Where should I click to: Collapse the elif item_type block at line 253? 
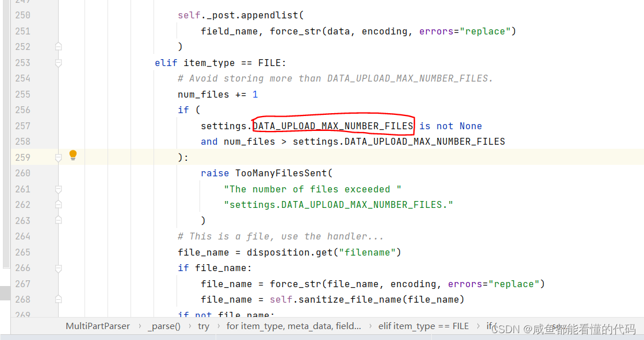coord(58,62)
